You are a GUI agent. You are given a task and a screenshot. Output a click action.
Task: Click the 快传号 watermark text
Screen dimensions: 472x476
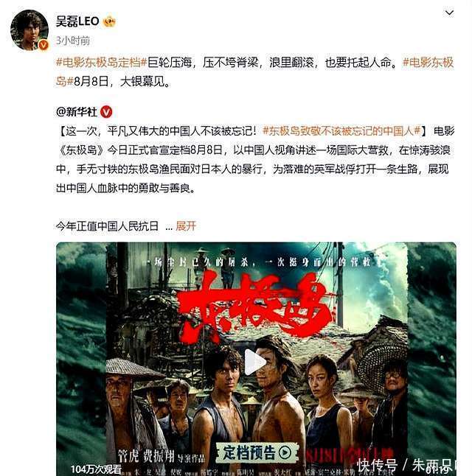pos(377,465)
